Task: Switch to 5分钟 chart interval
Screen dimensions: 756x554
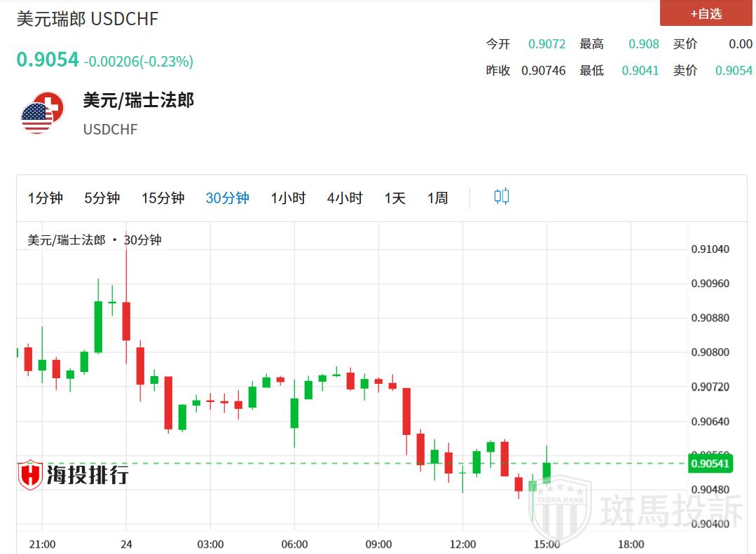Action: pos(102,198)
